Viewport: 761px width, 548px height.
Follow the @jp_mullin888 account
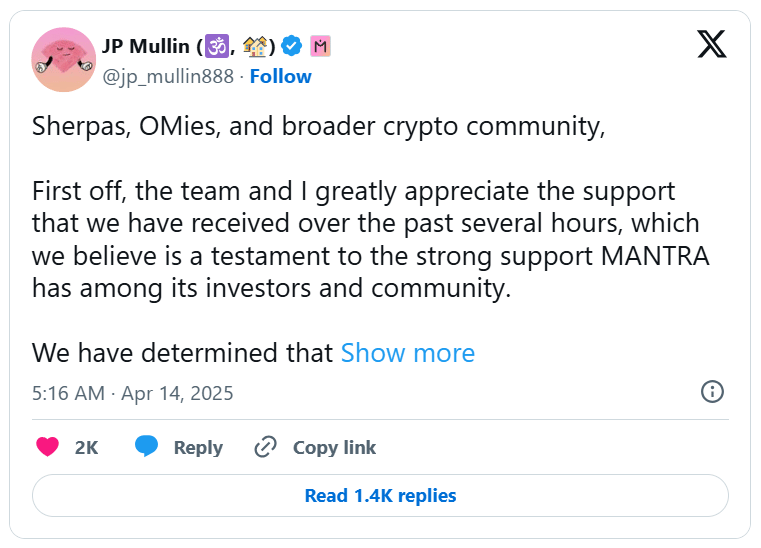[x=280, y=76]
